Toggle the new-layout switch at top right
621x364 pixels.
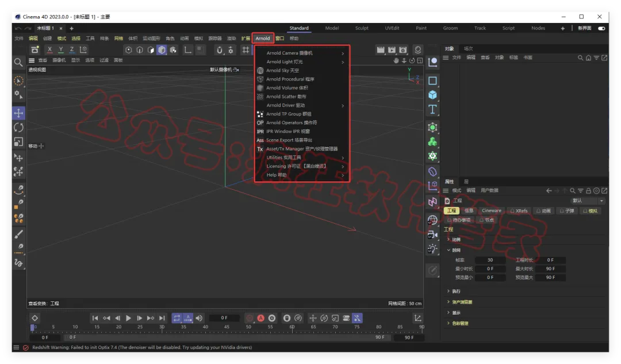[x=601, y=28]
